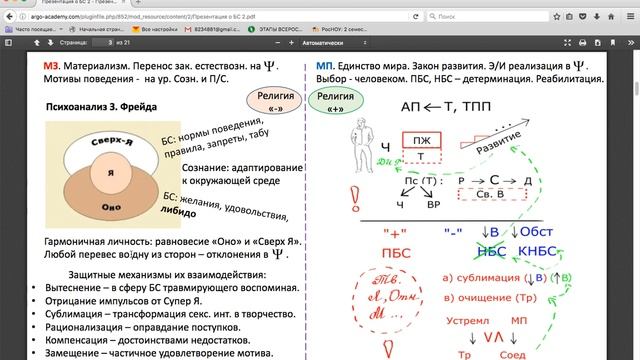Open the 'Все настройки' bookmark
Screen dimensions: 640x360
tap(155, 29)
